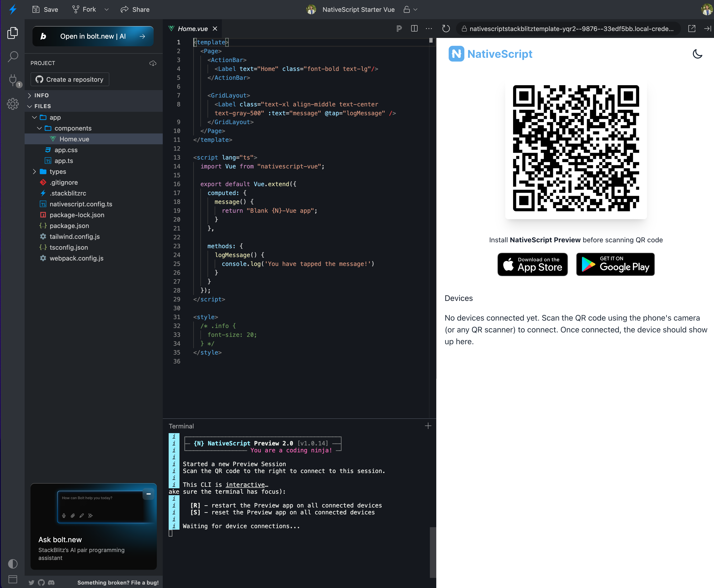
Task: Collapse the preview panel arrow icon
Action: [x=708, y=29]
